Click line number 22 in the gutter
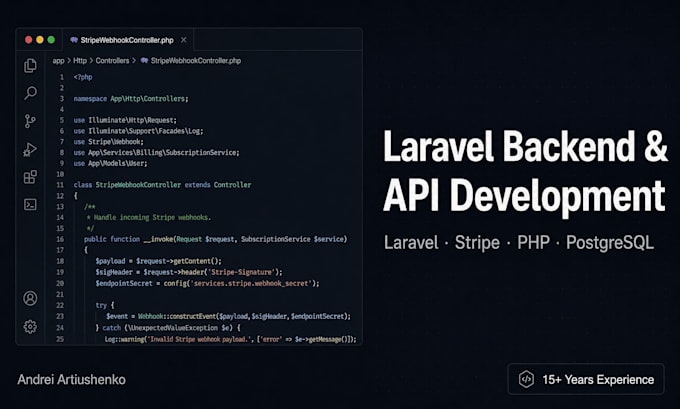The width and height of the screenshot is (680, 409). point(60,305)
